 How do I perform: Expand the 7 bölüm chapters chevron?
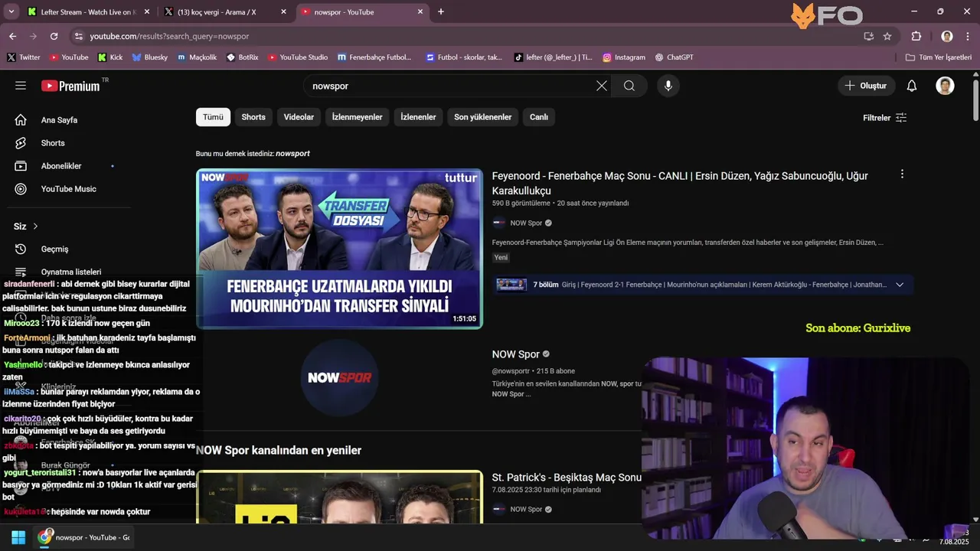click(900, 285)
